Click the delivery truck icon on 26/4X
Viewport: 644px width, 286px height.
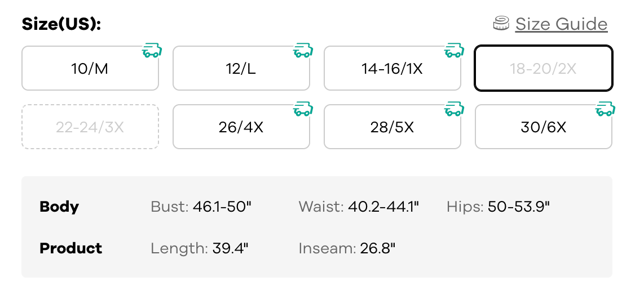[x=303, y=109]
